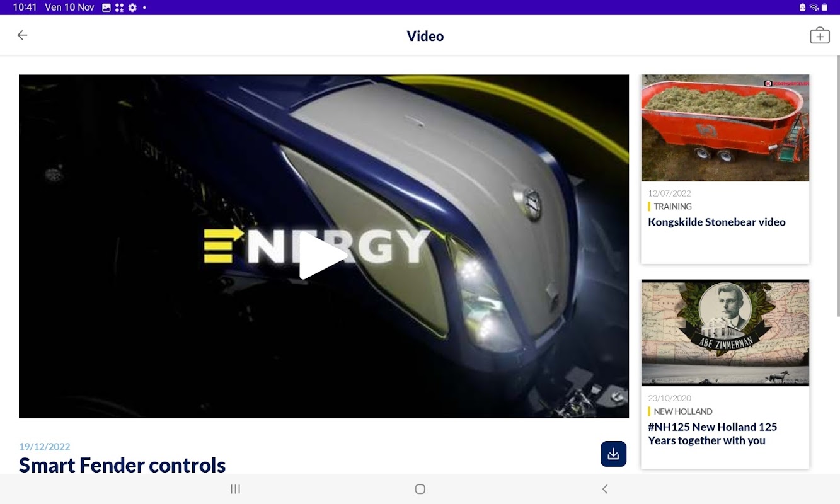Image resolution: width=840 pixels, height=504 pixels.
Task: Tap the battery icon in status bar
Action: pyautogui.click(x=825, y=8)
